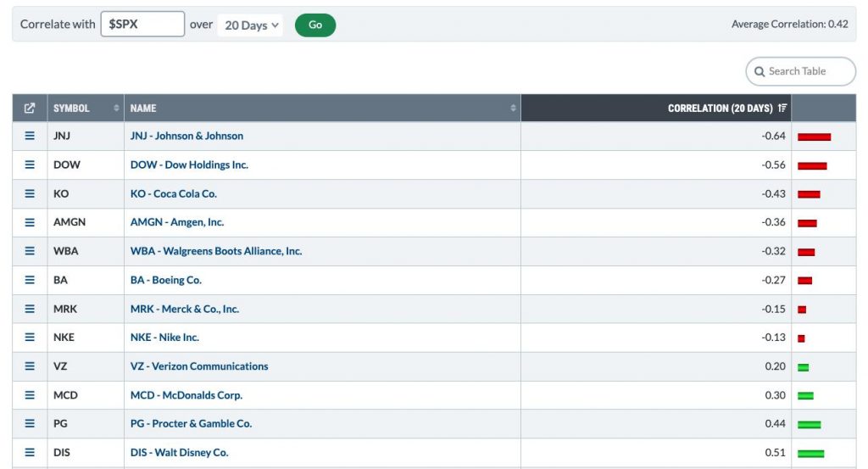Open the row menu for WBA
The image size is (868, 469).
click(30, 251)
